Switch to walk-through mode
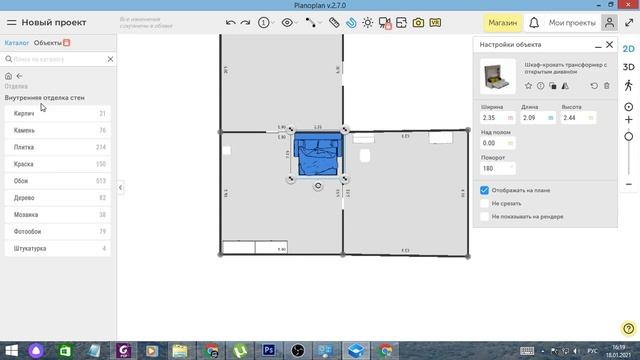 pos(629,85)
